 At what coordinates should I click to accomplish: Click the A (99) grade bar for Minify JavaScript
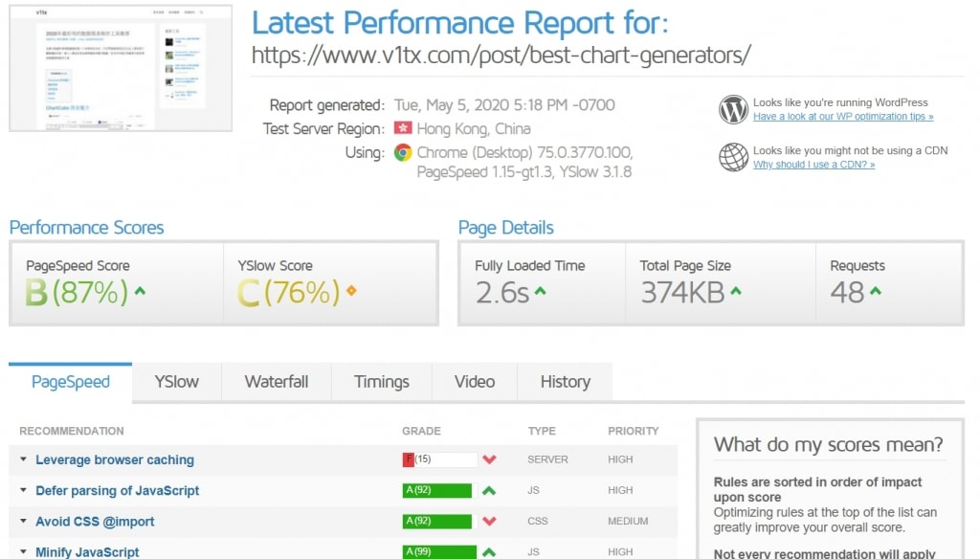440,552
